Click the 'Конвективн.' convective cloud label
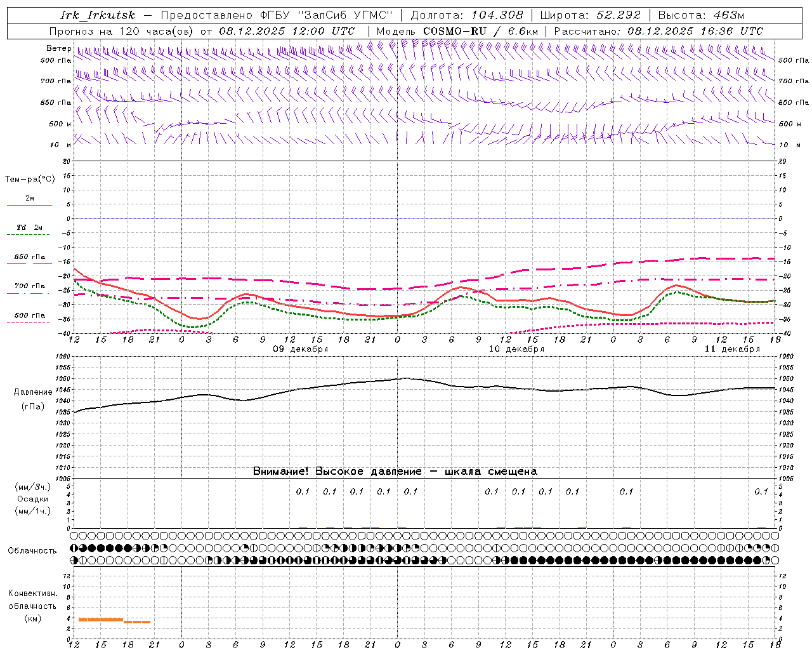The height and width of the screenshot is (650, 812). (x=32, y=594)
